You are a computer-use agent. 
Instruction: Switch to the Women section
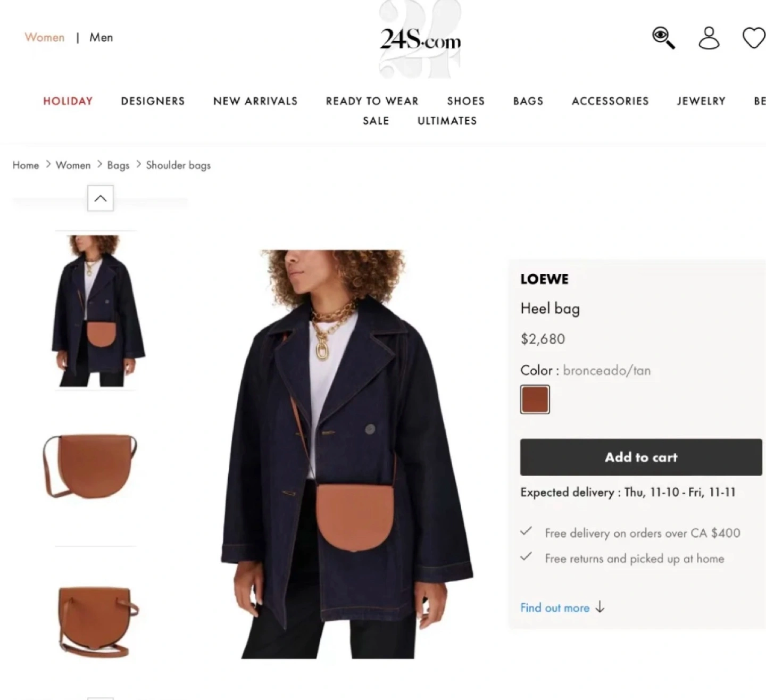45,37
